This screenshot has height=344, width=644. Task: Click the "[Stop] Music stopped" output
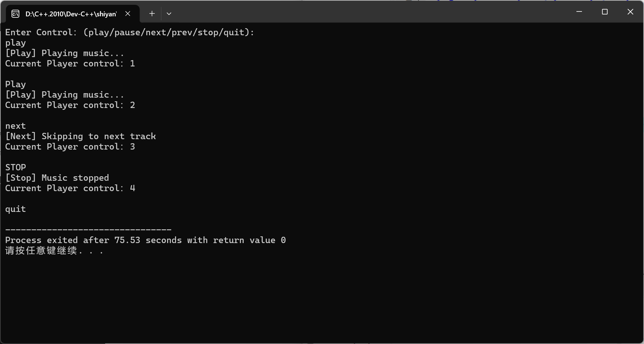click(57, 178)
